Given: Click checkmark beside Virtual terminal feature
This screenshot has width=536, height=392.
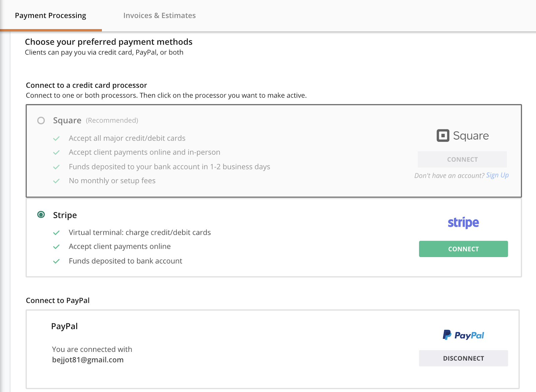Looking at the screenshot, I should pyautogui.click(x=56, y=233).
